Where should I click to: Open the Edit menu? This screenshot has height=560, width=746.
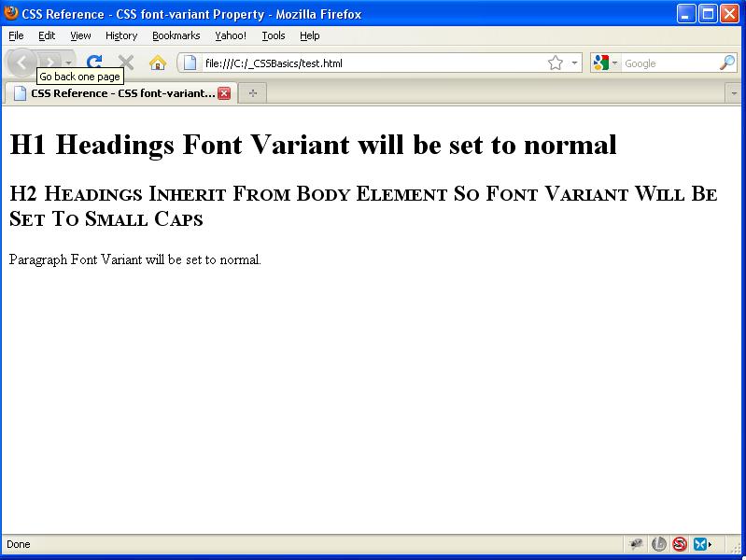coord(47,35)
